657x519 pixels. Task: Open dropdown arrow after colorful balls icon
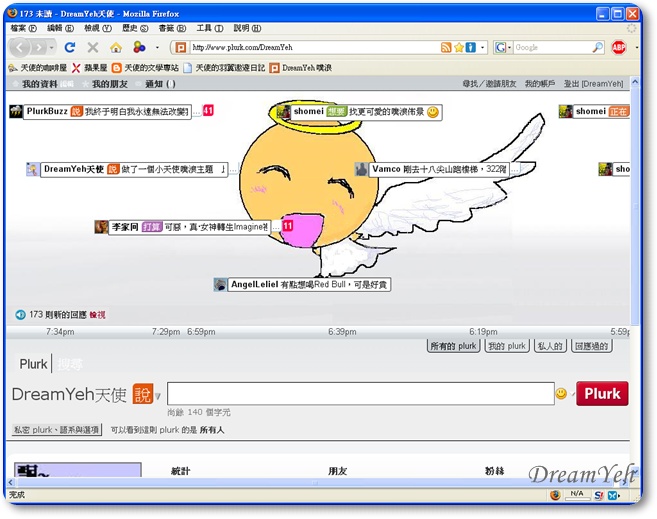click(157, 47)
